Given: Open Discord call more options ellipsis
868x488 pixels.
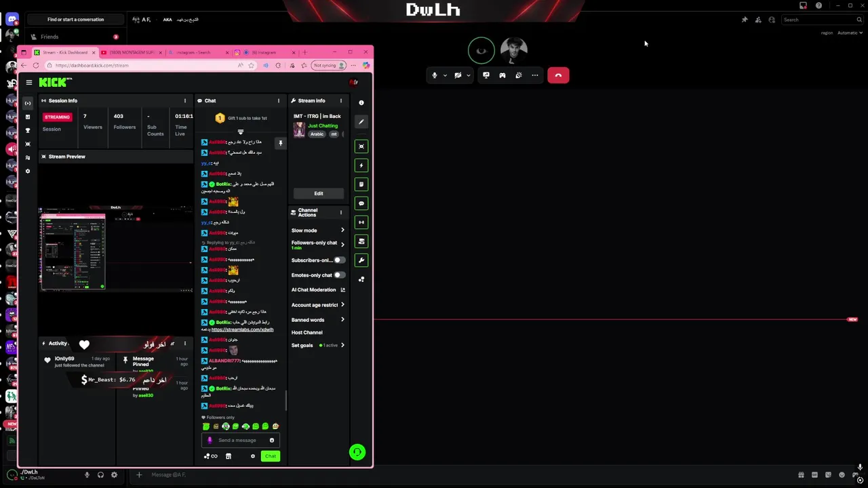Looking at the screenshot, I should tap(535, 75).
